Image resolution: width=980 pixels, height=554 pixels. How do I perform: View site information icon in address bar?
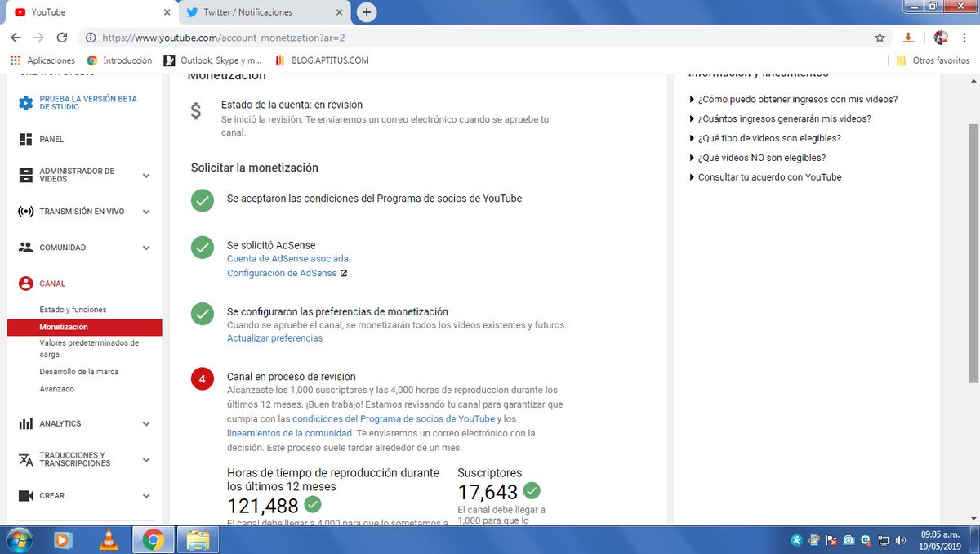pos(91,38)
